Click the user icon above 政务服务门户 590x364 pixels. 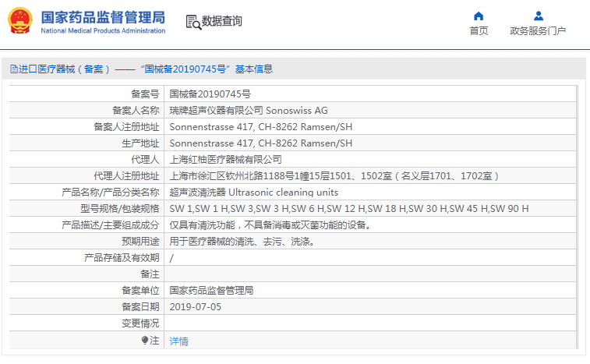(x=539, y=16)
